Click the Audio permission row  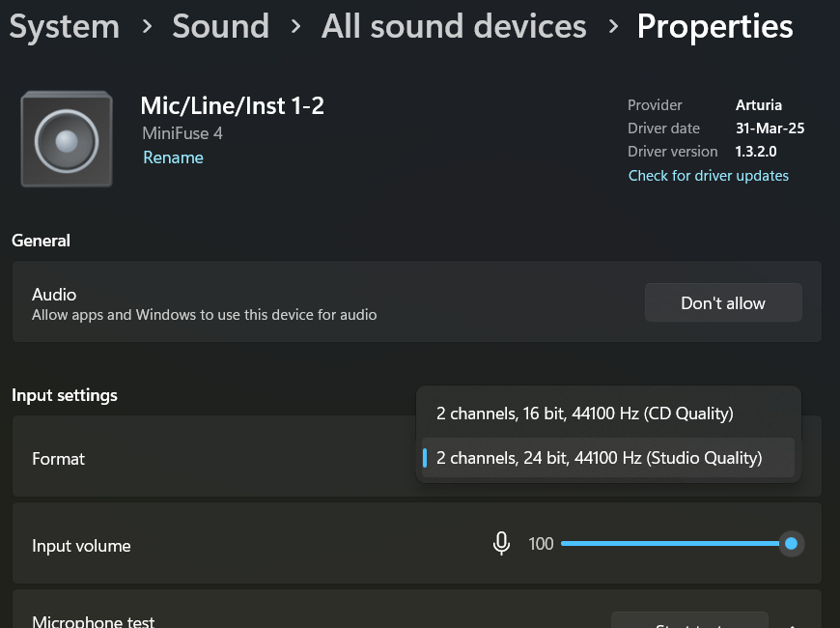point(417,302)
